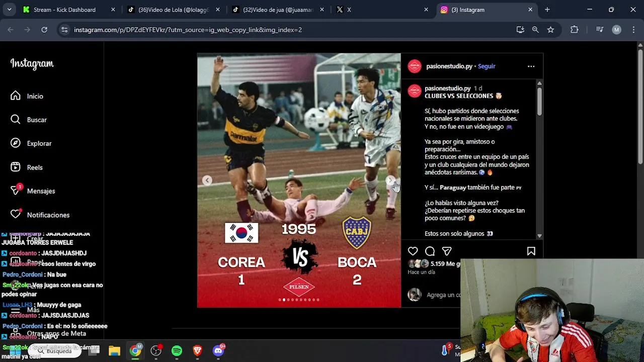Viewport: 644px width, 362px height.
Task: Reload the page
Action: click(x=44, y=30)
